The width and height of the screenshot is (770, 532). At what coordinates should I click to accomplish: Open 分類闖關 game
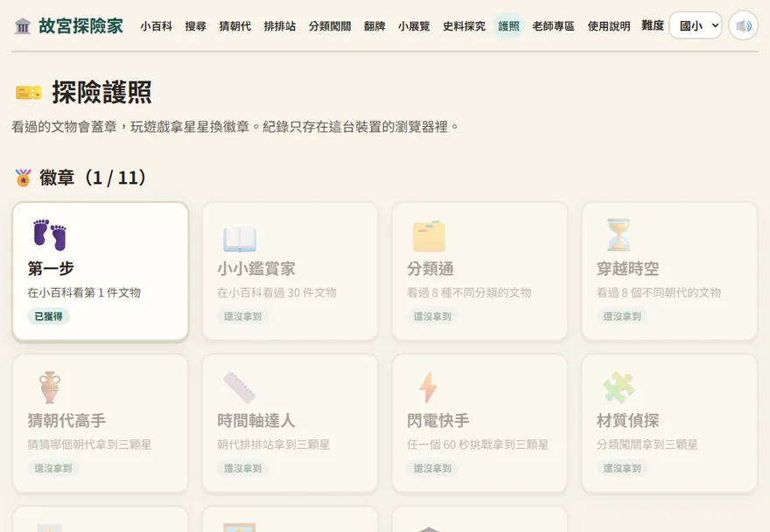pos(330,26)
